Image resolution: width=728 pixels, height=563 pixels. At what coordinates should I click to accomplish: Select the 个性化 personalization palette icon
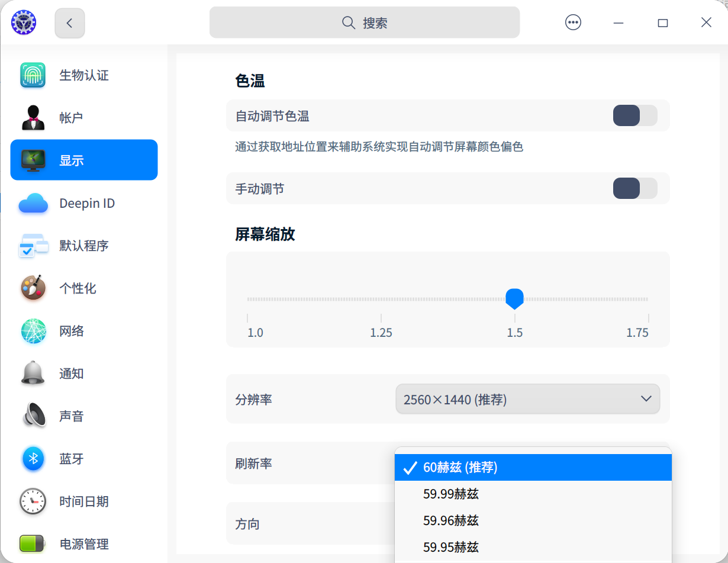[33, 288]
